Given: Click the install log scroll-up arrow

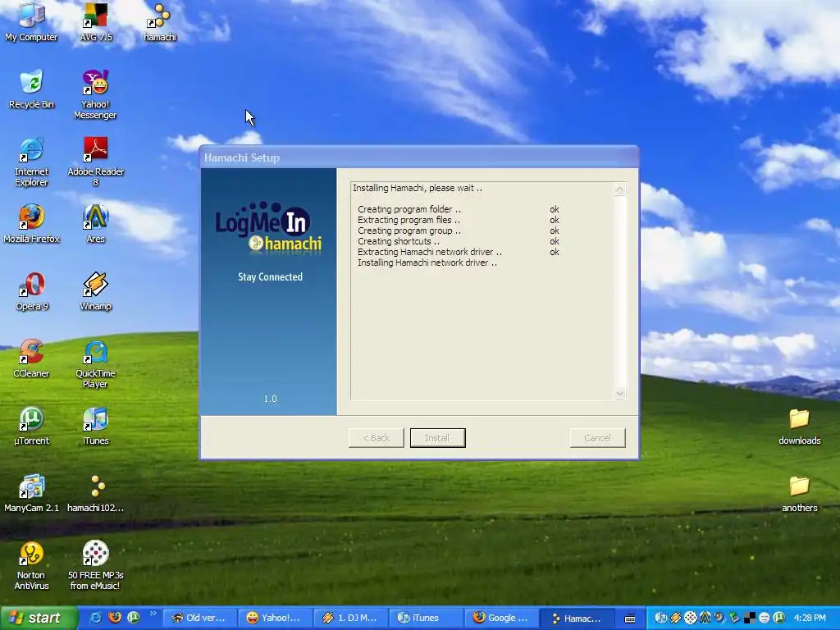Looking at the screenshot, I should click(x=620, y=189).
